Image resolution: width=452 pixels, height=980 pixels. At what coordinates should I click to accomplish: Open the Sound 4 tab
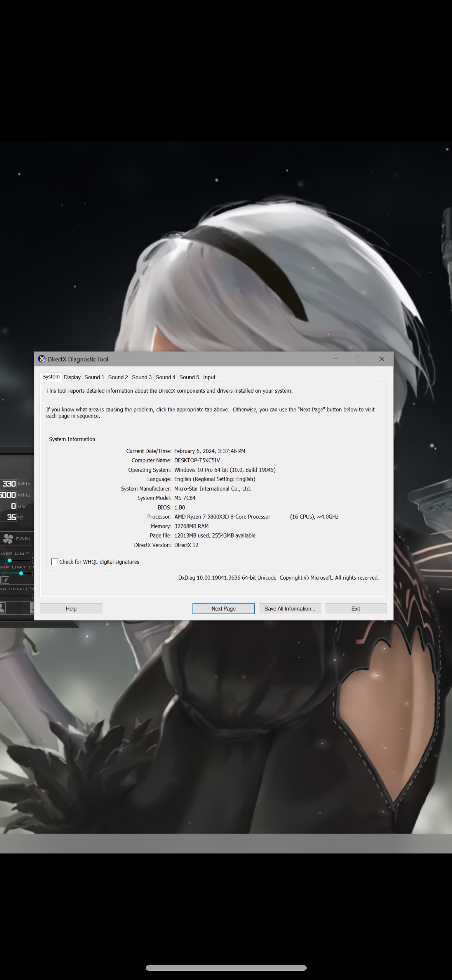point(165,377)
